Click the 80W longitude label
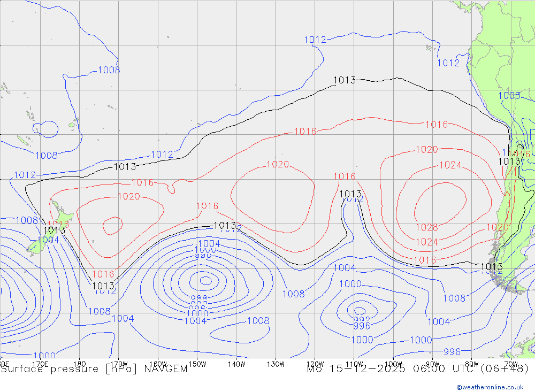 pos(472,364)
